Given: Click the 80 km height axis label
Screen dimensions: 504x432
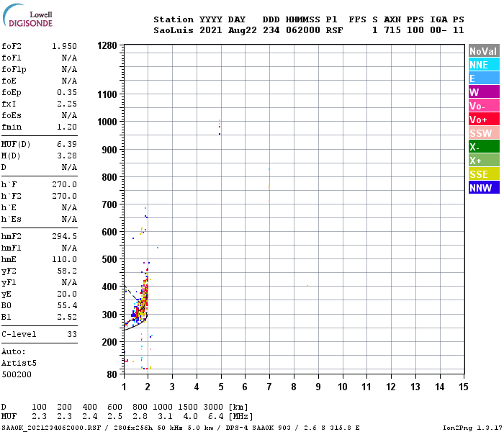Looking at the screenshot, I should click(x=112, y=374).
